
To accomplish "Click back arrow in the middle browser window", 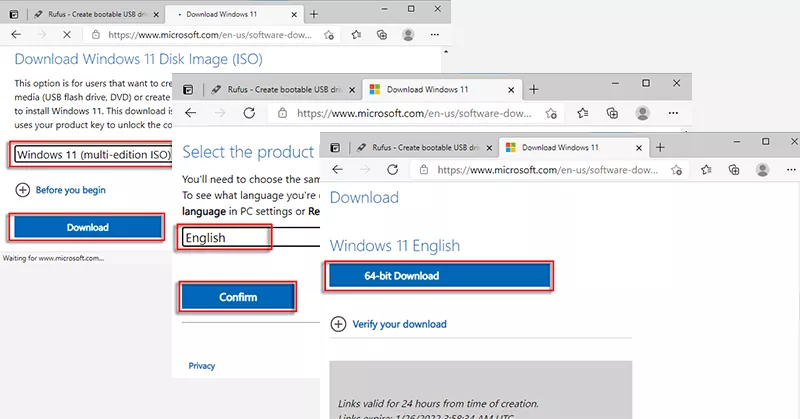I will 192,113.
